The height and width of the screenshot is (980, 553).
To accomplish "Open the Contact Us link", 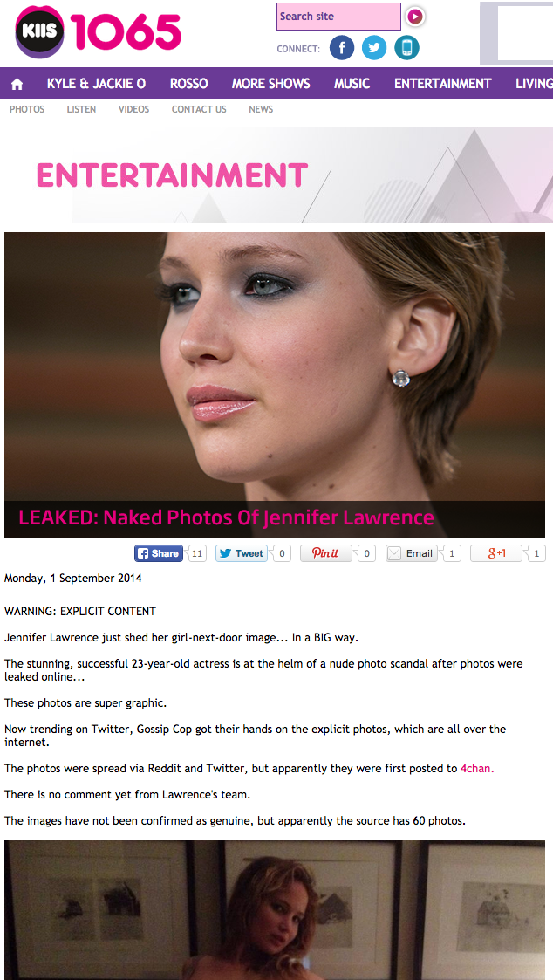I will tap(199, 109).
